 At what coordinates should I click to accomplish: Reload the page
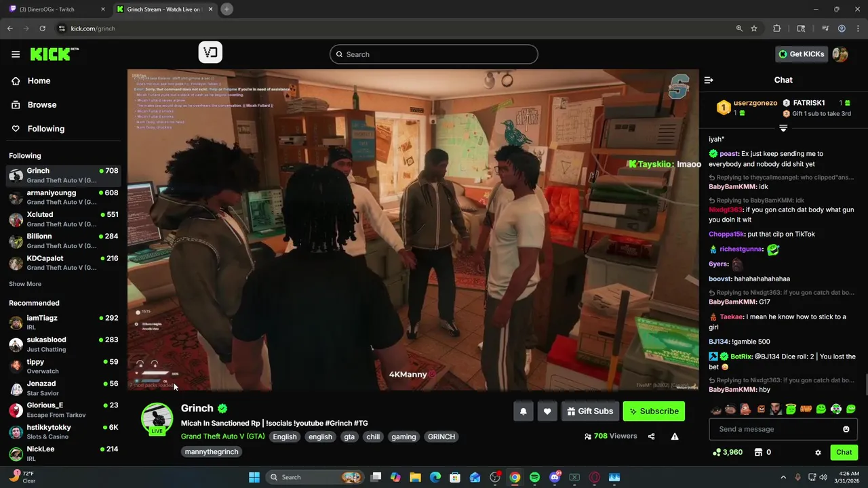tap(42, 28)
